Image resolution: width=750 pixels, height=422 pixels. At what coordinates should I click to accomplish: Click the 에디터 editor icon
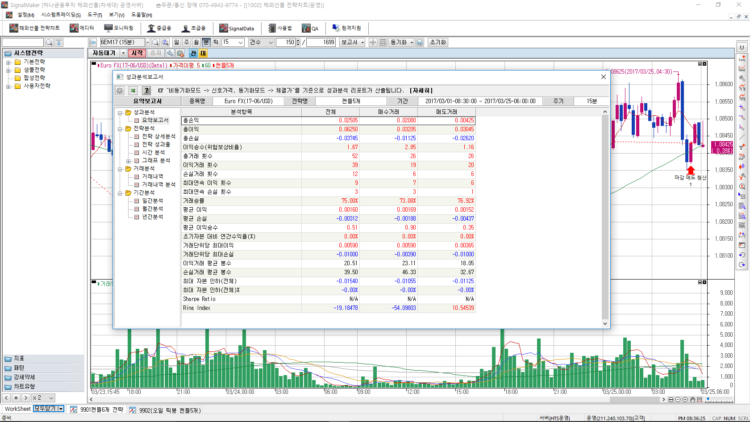coord(83,28)
